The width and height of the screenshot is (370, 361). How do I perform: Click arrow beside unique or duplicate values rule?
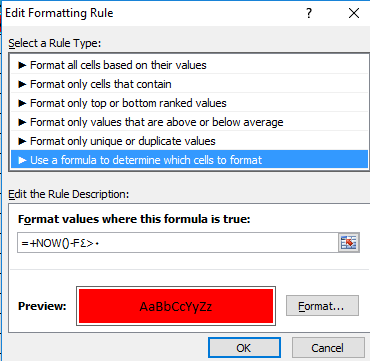click(x=22, y=141)
